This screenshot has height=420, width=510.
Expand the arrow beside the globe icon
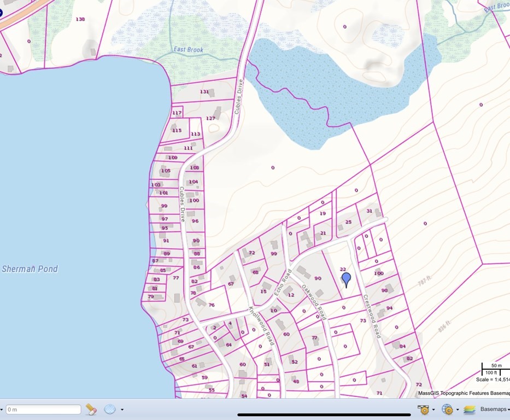pos(458,410)
